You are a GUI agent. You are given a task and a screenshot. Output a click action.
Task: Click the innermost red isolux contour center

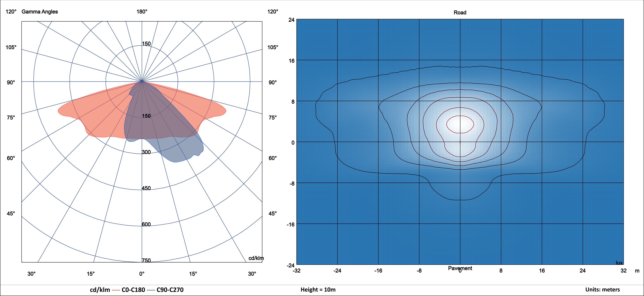460,124
